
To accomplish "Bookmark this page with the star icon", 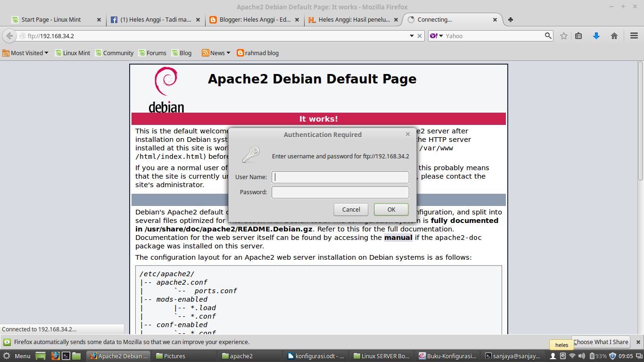I will pyautogui.click(x=564, y=36).
